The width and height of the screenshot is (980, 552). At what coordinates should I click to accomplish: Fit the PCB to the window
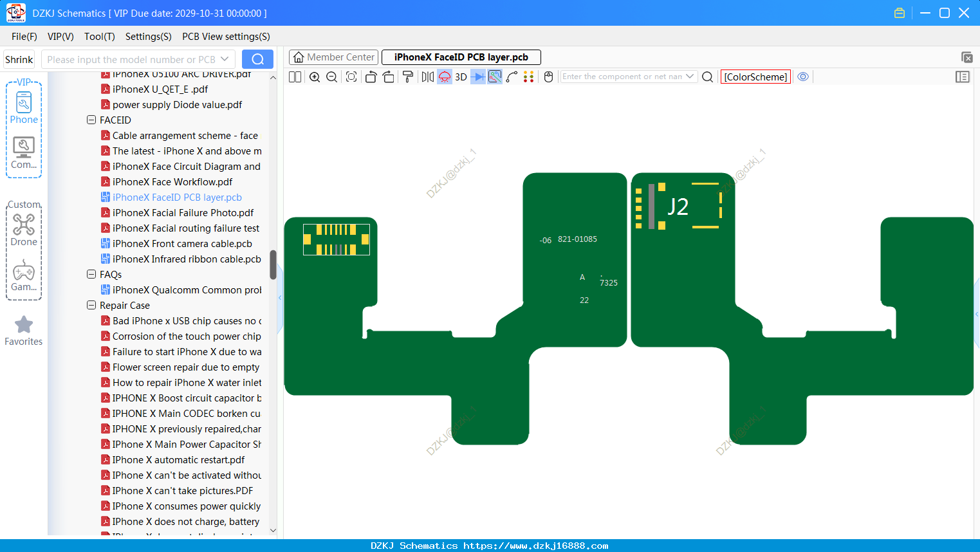click(351, 77)
